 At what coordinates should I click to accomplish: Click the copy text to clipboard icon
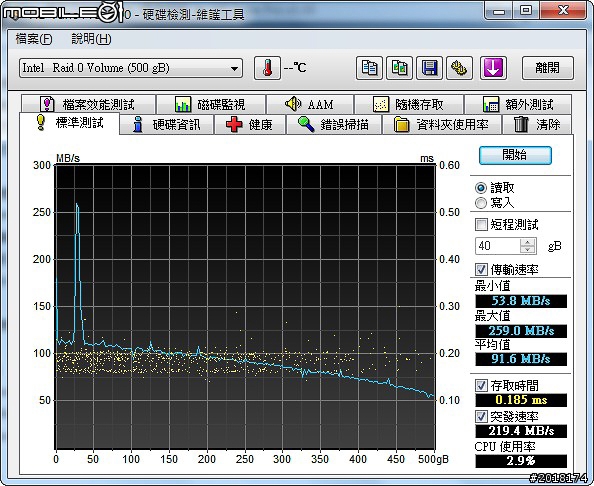369,68
